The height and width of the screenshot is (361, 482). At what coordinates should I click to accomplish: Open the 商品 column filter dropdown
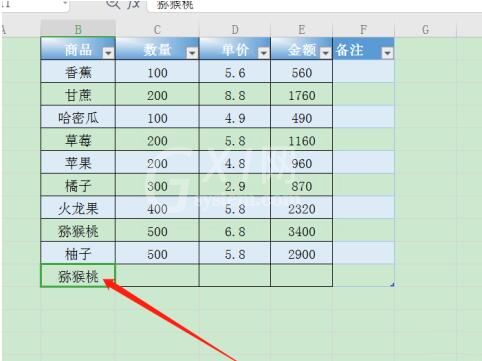tap(108, 53)
